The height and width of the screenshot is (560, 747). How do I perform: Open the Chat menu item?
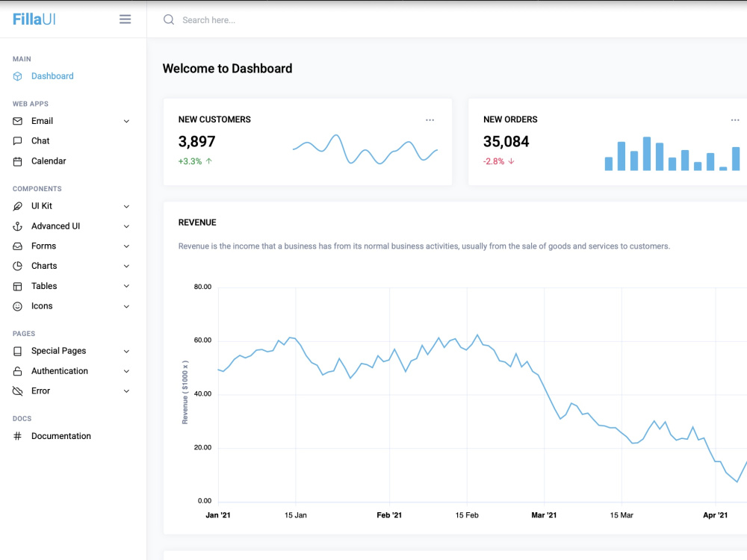point(40,141)
